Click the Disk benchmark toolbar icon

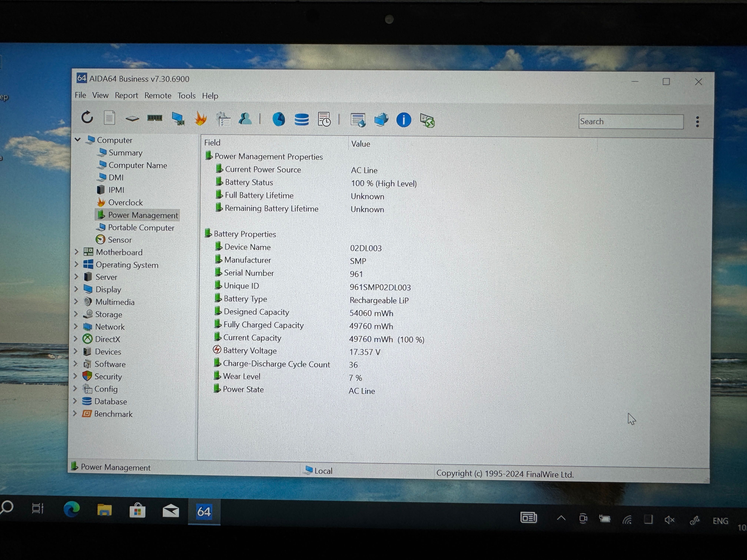coord(132,119)
